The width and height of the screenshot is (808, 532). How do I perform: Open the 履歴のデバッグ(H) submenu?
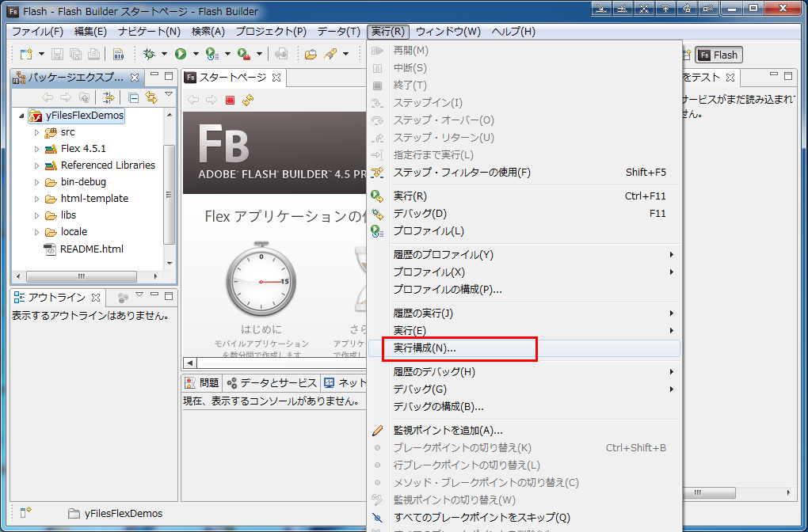[524, 372]
